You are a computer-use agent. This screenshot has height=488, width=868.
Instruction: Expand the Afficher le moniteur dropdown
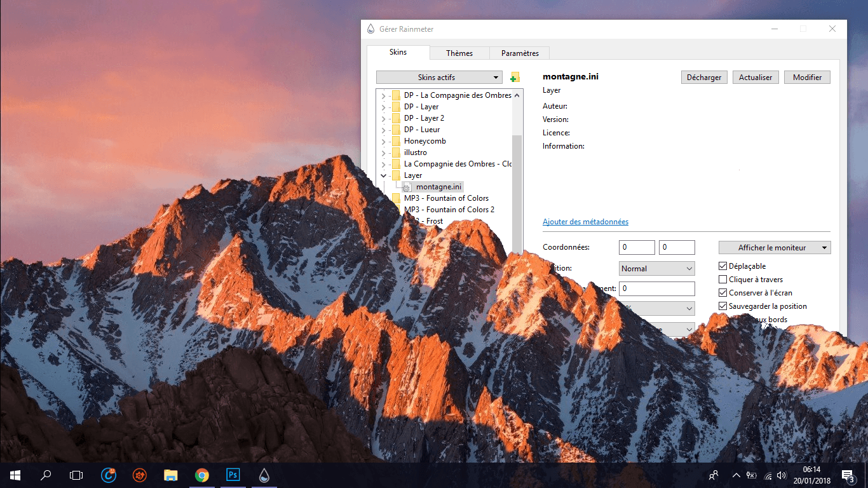(x=774, y=248)
